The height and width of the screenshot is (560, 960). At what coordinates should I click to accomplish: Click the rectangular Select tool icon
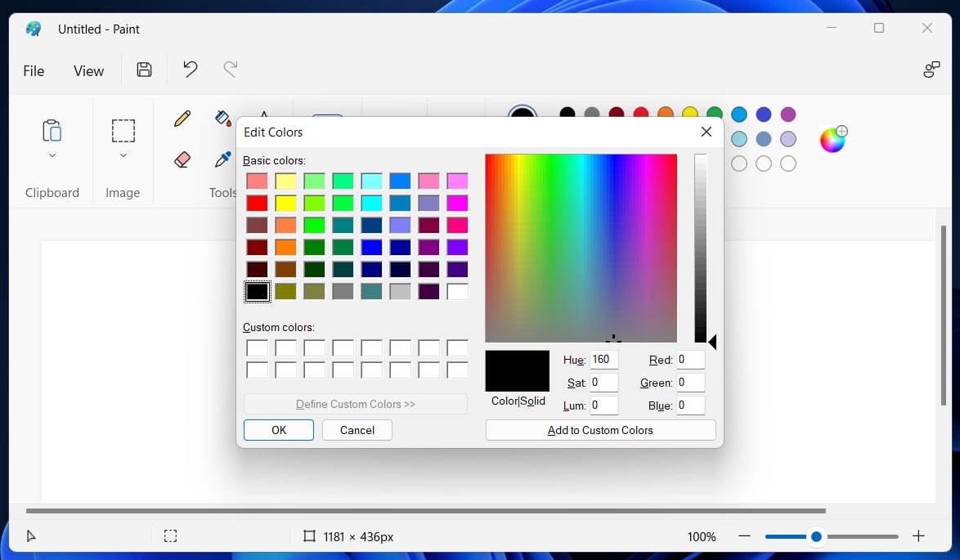tap(123, 130)
